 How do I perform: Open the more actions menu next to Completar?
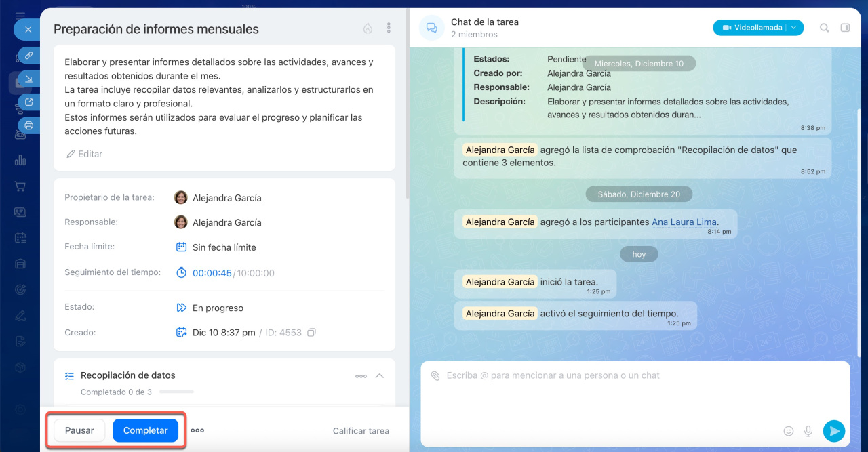[197, 430]
